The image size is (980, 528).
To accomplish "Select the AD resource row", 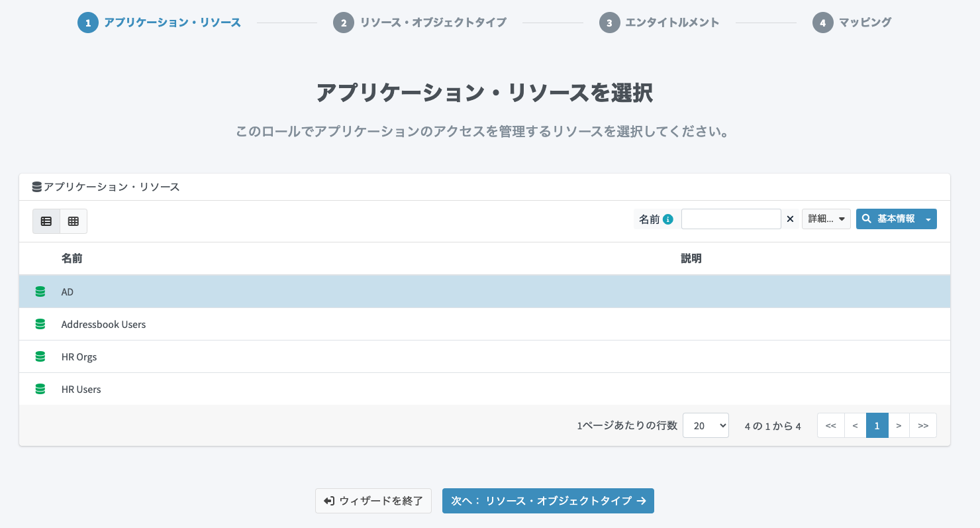I will click(x=485, y=291).
